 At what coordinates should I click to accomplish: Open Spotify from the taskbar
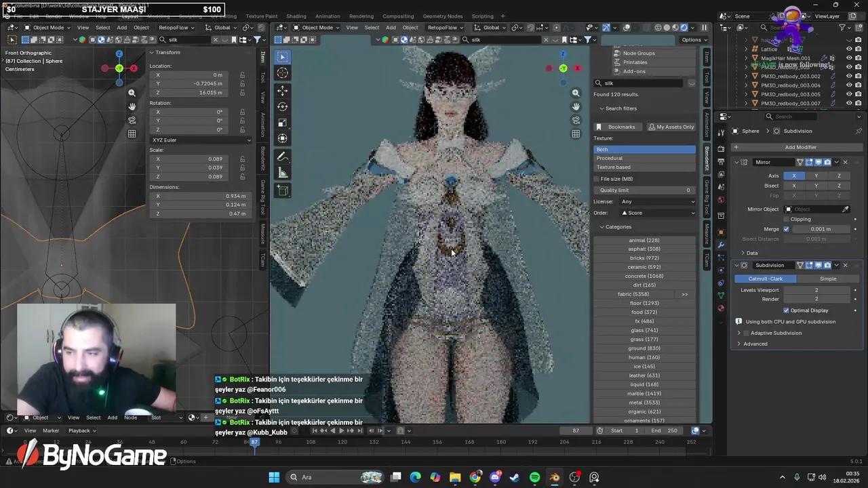[534, 477]
